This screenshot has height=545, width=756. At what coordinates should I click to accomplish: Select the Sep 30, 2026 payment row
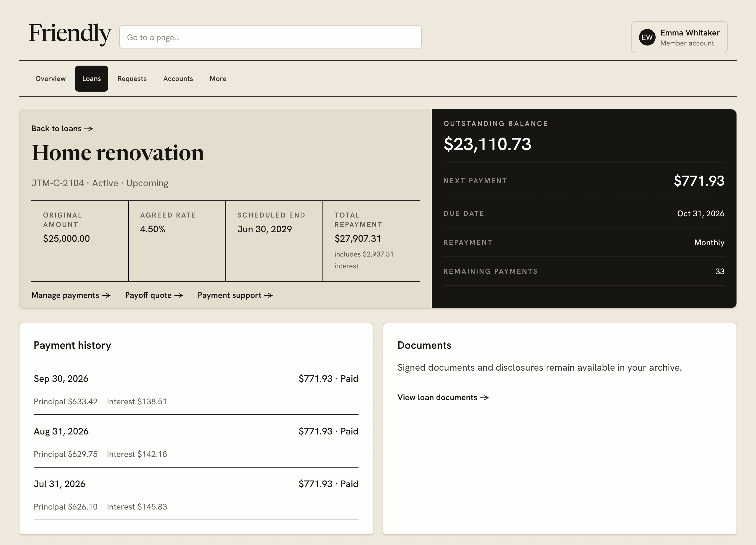(196, 389)
